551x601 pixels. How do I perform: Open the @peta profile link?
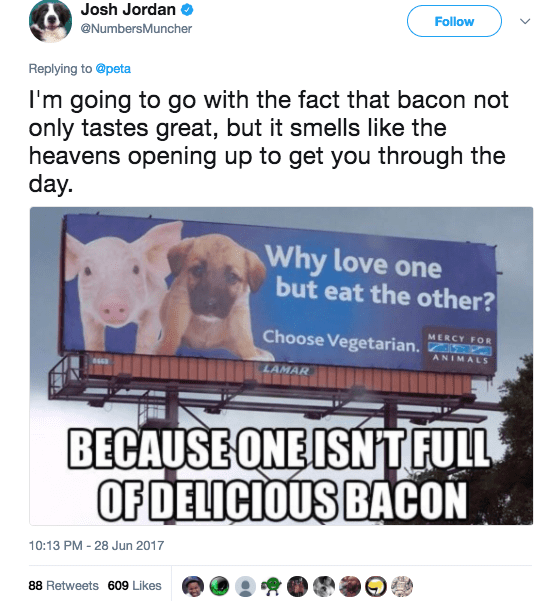pyautogui.click(x=113, y=69)
